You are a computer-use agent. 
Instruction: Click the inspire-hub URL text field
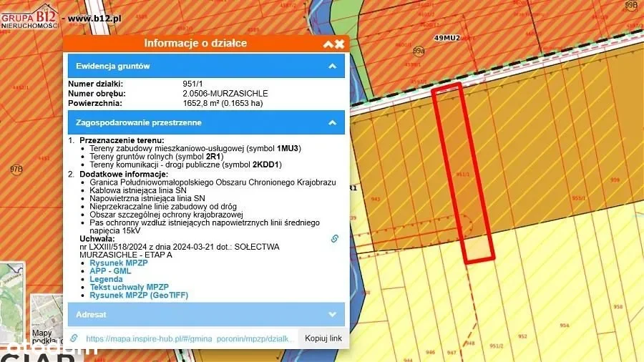click(x=190, y=338)
